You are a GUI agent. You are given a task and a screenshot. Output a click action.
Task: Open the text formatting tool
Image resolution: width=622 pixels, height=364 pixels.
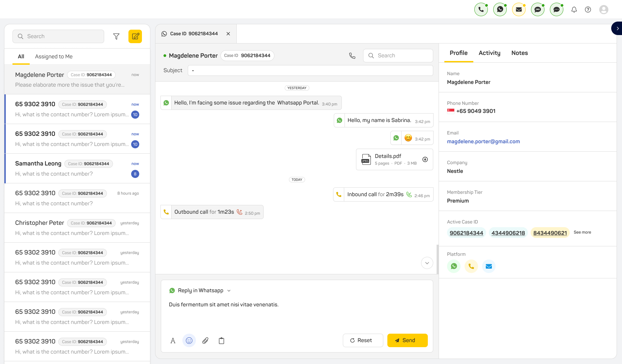(173, 340)
